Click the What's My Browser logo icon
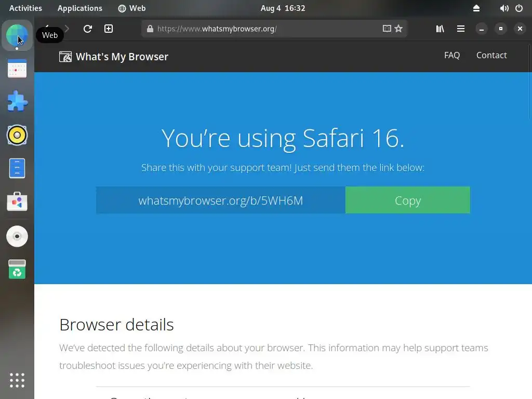 tap(65, 57)
